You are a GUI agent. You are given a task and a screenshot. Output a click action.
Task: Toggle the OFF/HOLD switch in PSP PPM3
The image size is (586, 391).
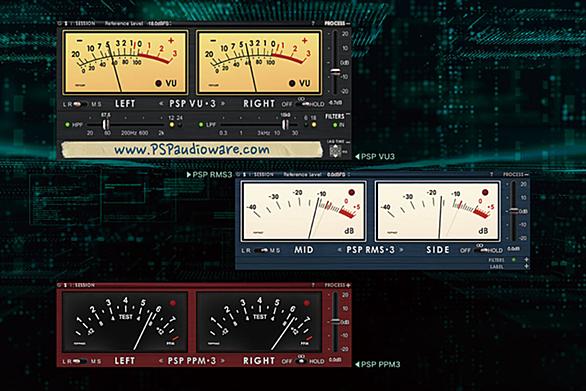302,361
